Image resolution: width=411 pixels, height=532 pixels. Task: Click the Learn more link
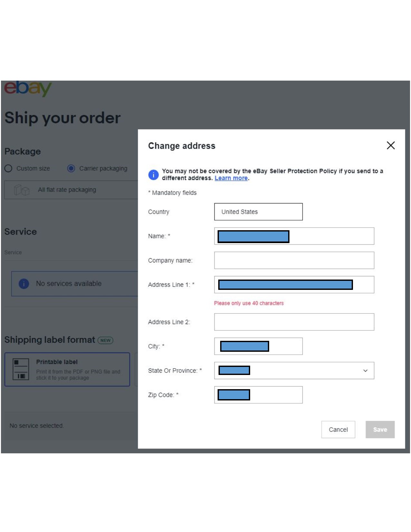point(231,178)
